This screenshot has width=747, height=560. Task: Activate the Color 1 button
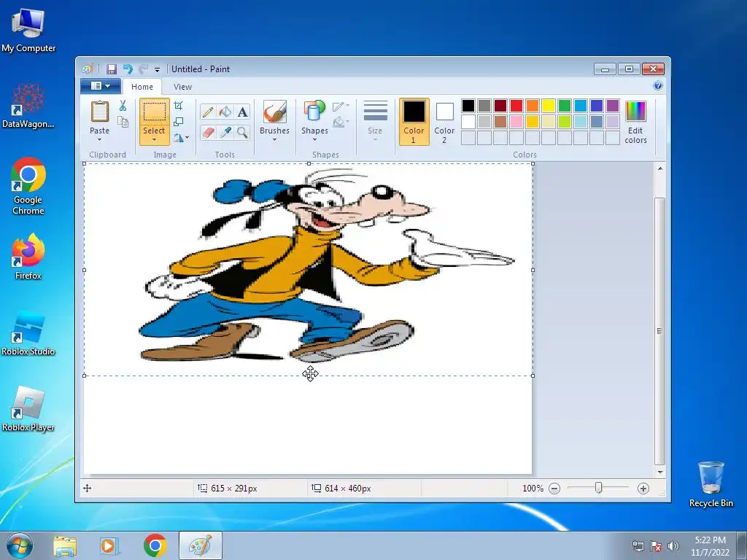click(414, 122)
